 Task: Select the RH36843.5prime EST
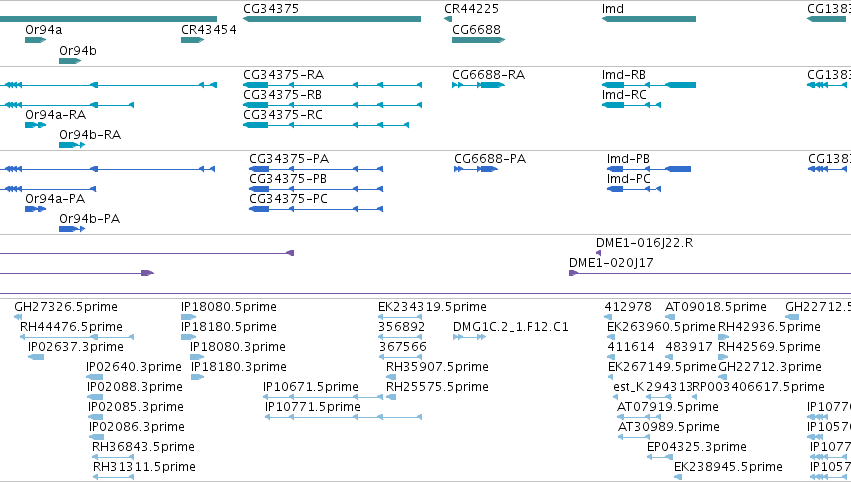(x=113, y=458)
